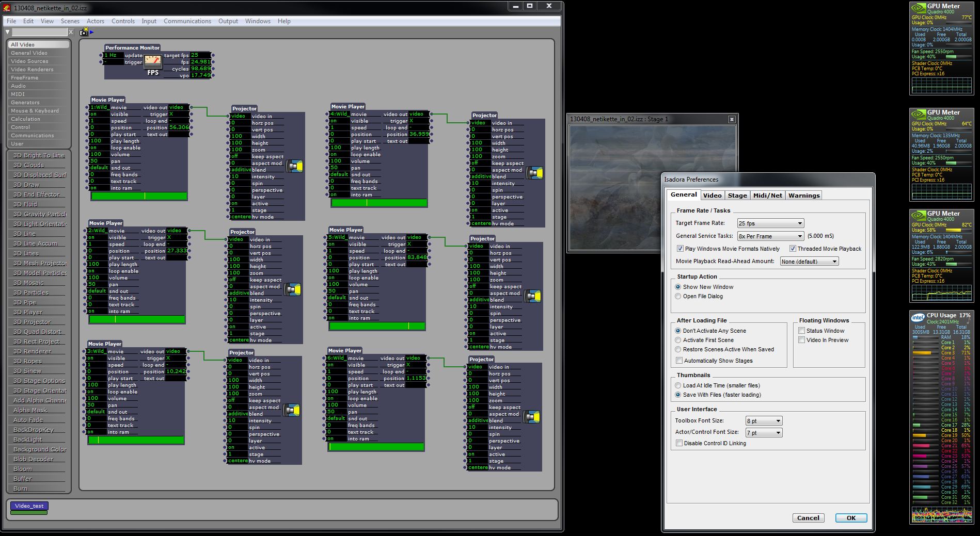Open the Warnings preferences tab
The image size is (980, 536).
pyautogui.click(x=804, y=196)
